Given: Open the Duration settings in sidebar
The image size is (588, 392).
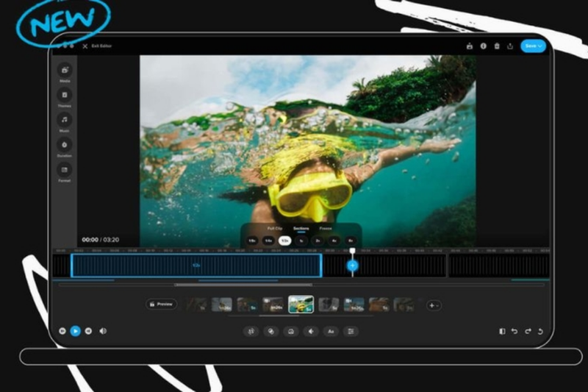Looking at the screenshot, I should [x=65, y=145].
